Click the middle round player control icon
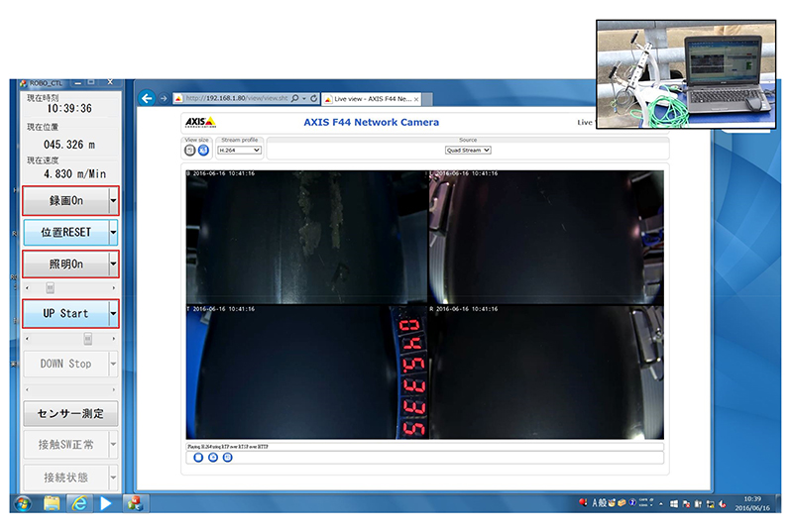This screenshot has height=532, width=793. [213, 458]
